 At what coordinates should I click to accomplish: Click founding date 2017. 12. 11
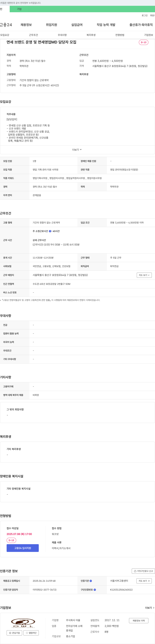(x=112, y=620)
